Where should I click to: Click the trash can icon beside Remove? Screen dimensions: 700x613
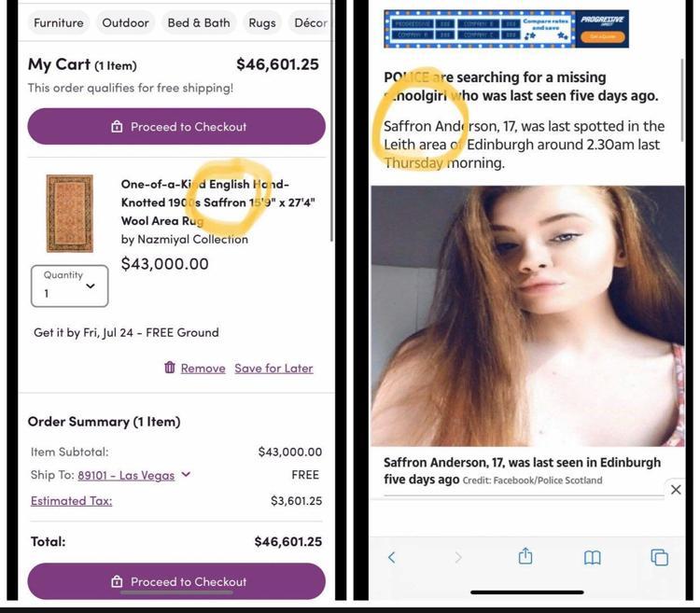tap(170, 368)
